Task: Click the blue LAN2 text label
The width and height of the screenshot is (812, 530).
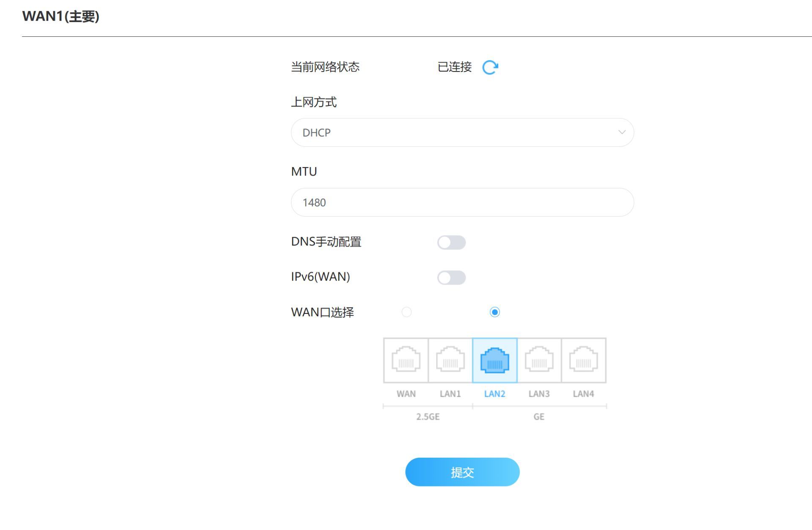Action: click(494, 394)
